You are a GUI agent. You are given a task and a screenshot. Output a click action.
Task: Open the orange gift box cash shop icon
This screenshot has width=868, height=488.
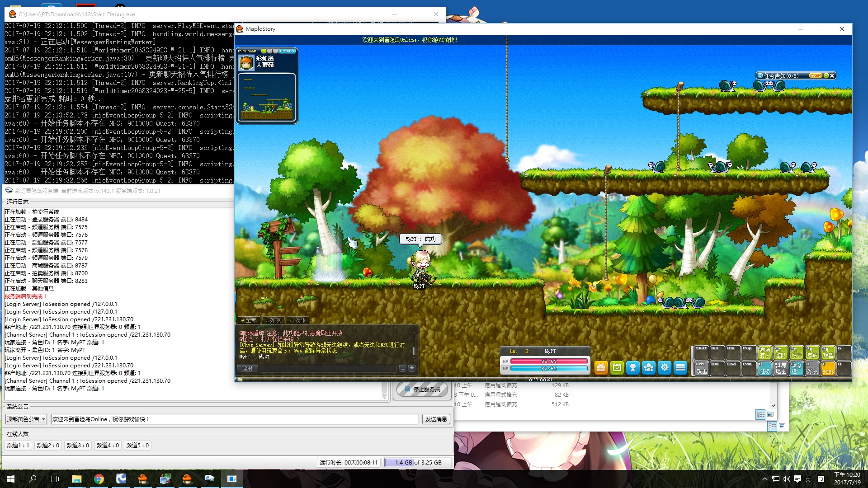pyautogui.click(x=601, y=368)
